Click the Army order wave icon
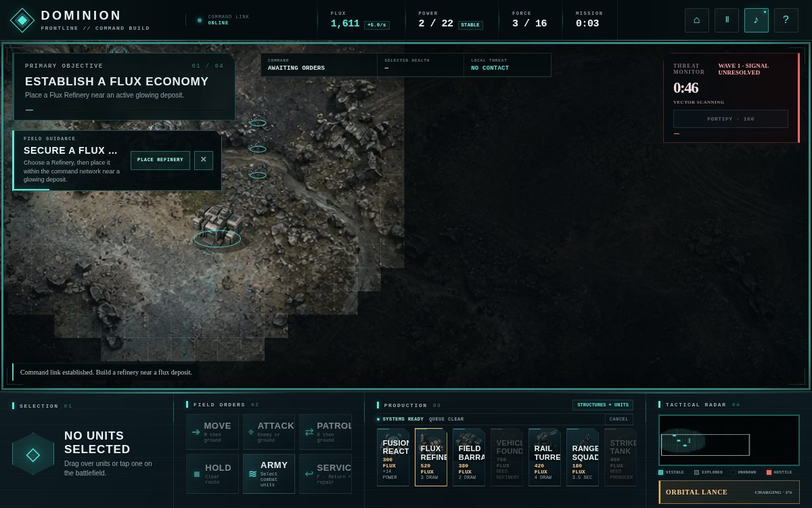The image size is (812, 508). pos(252,474)
